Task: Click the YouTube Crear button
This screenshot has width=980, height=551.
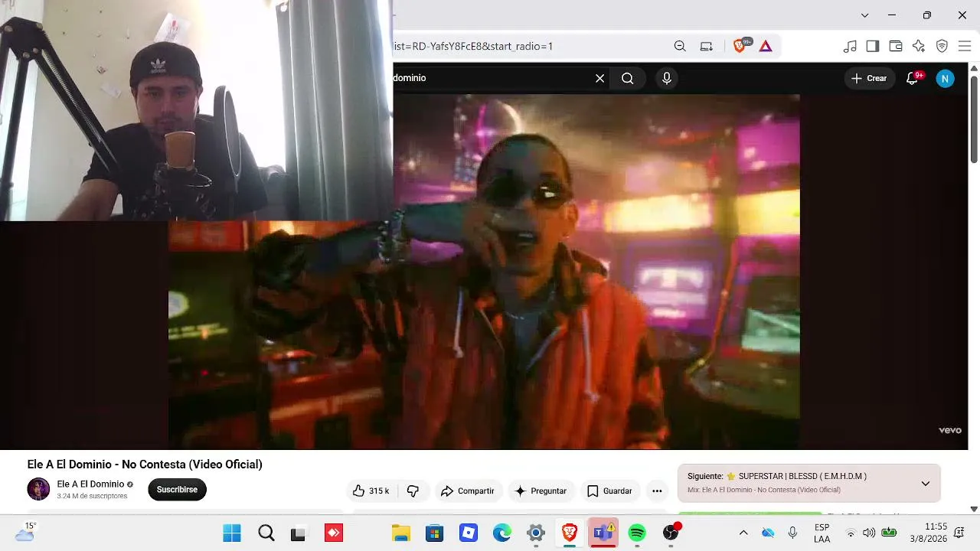Action: (x=869, y=78)
